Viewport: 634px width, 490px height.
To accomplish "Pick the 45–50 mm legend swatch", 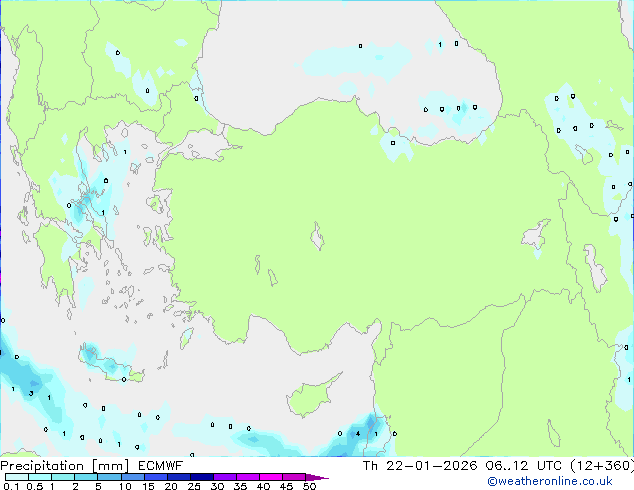I will click(294, 477).
